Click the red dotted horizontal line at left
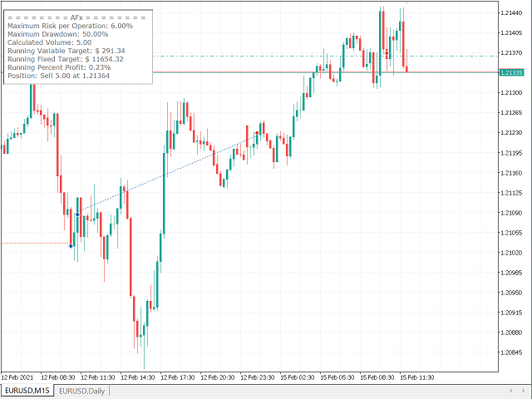 [x=36, y=244]
